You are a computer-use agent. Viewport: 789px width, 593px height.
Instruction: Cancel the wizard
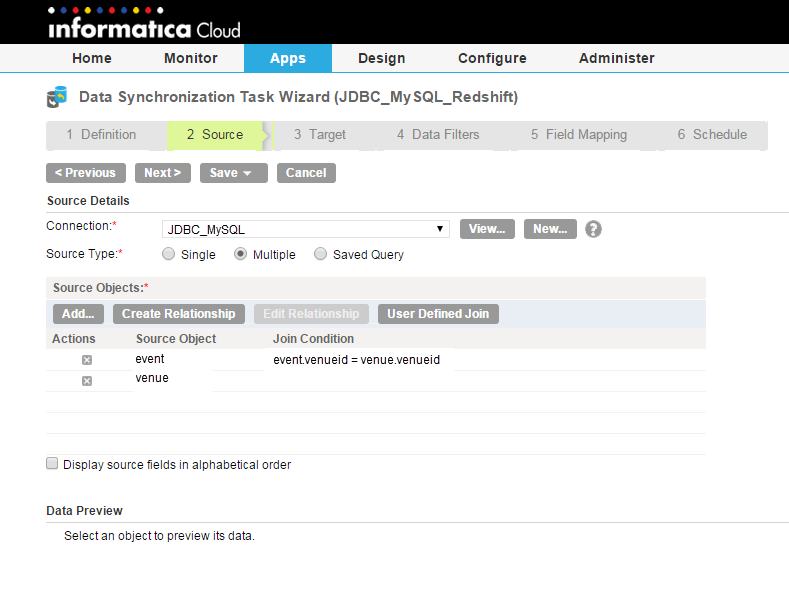[306, 173]
